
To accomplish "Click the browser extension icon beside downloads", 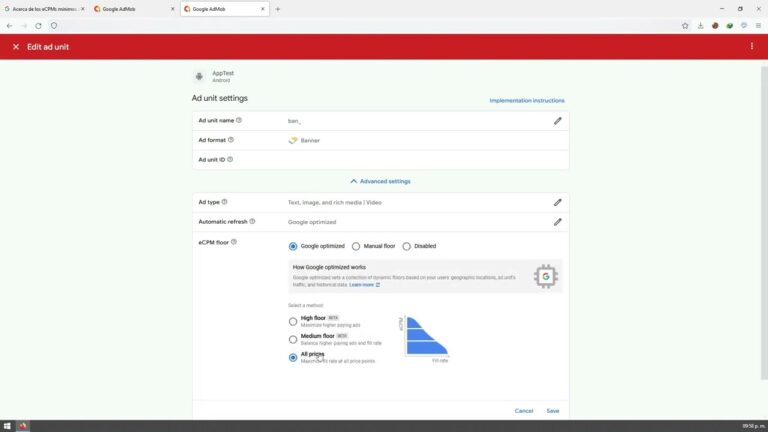I will point(715,25).
